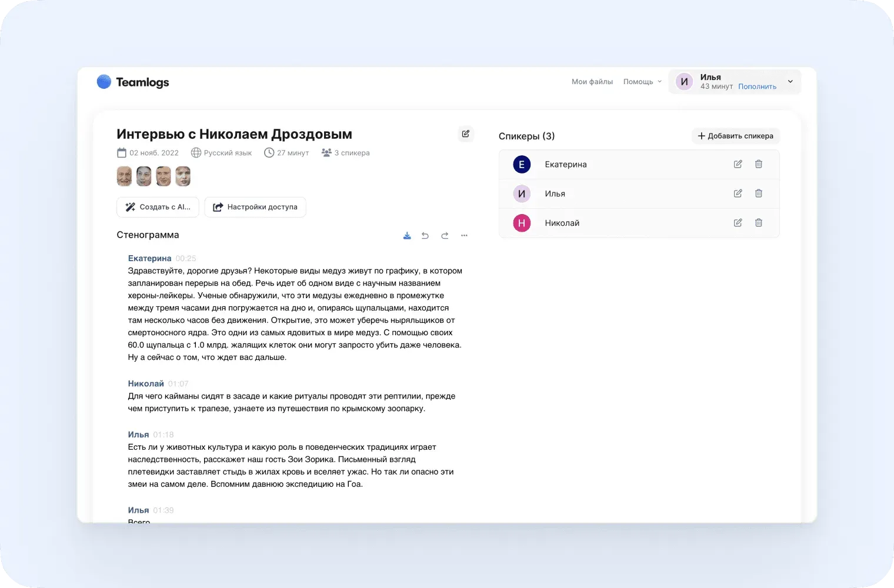The height and width of the screenshot is (588, 894).
Task: Download the transcript
Action: (x=407, y=235)
